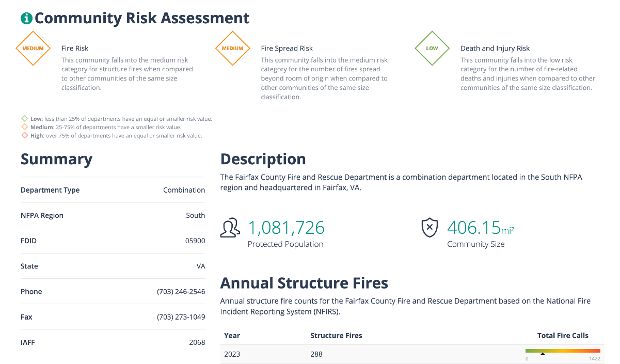The height and width of the screenshot is (364, 620).
Task: Expand the Description section heading
Action: [x=263, y=159]
